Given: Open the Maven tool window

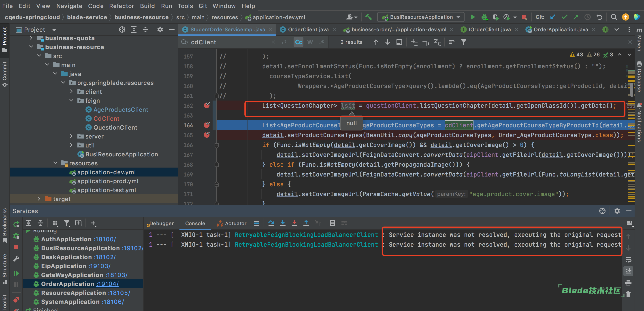Looking at the screenshot, I should point(639,40).
